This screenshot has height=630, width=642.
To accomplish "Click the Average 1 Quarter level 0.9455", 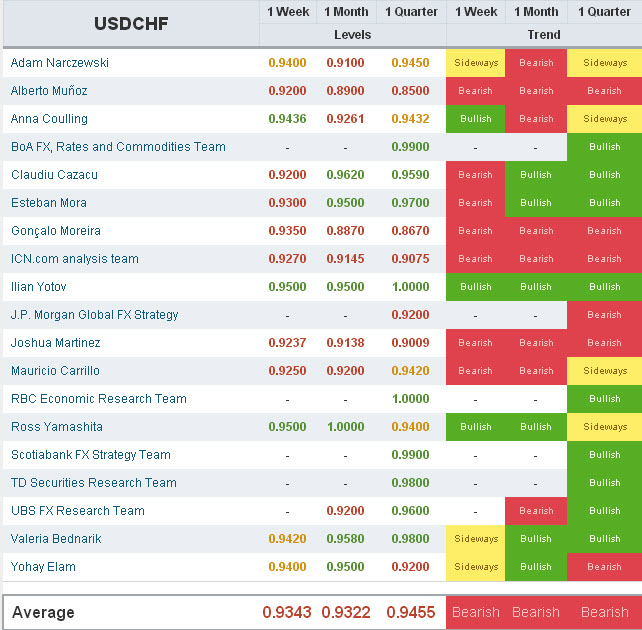I will tap(411, 612).
